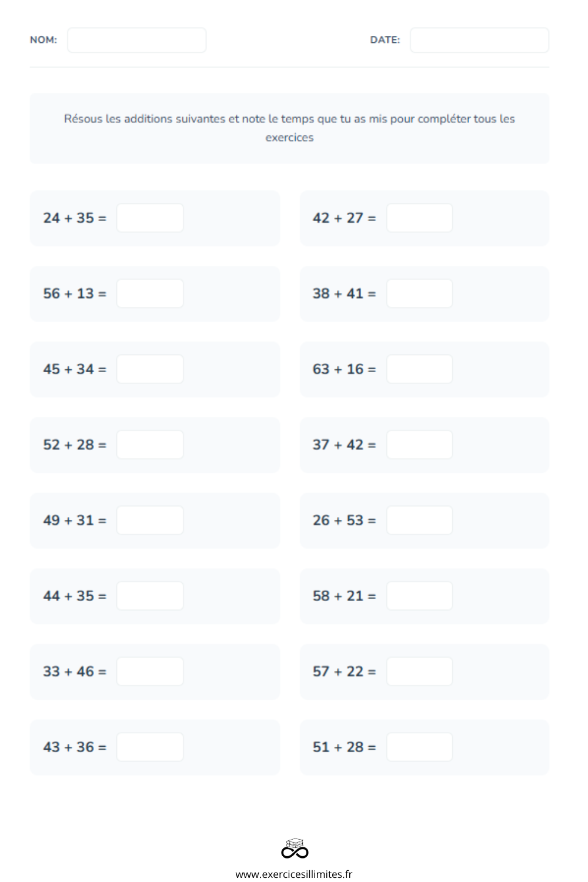This screenshot has width=588, height=882.
Task: Open the www.exercicesillimites.fr link
Action: [x=294, y=874]
